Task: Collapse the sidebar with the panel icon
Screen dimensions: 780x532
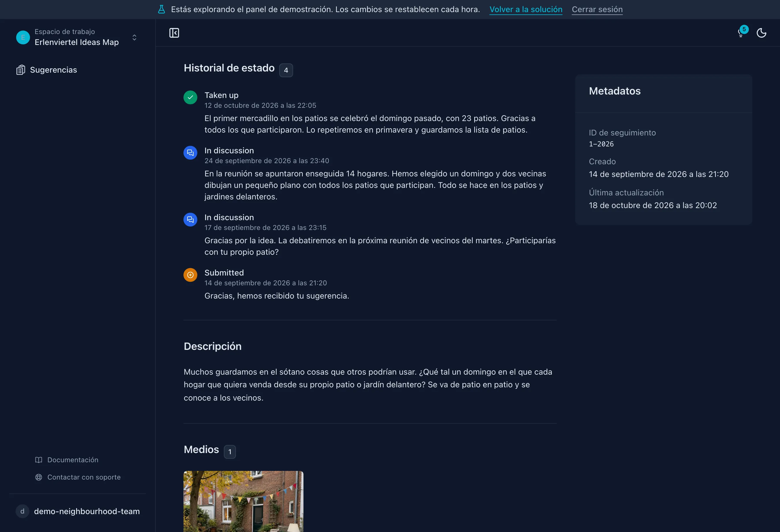Action: (174, 33)
